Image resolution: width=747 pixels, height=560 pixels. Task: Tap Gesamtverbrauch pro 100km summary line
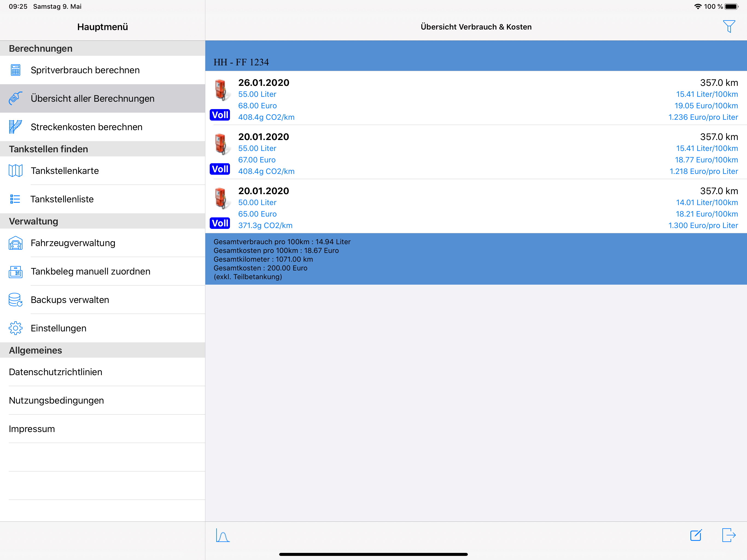click(x=282, y=242)
